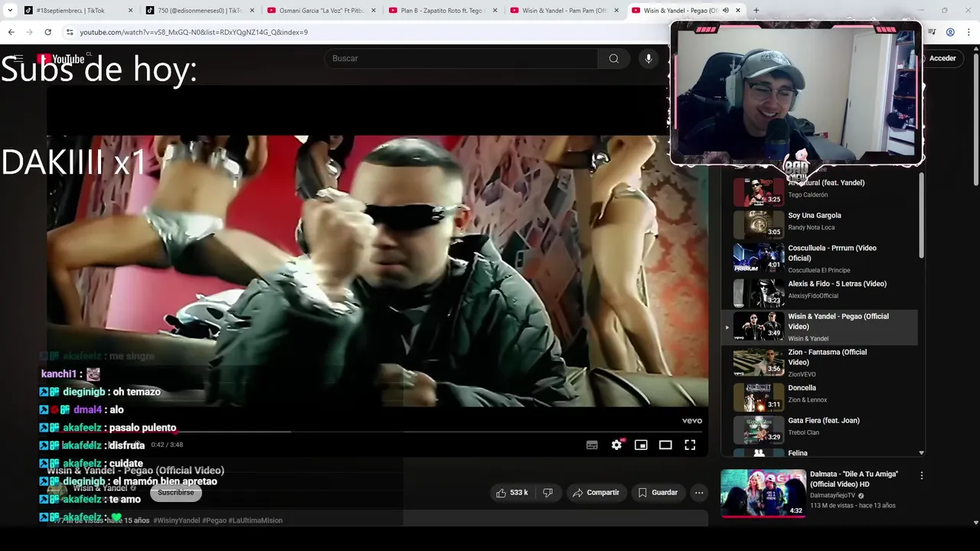Switch to Plan B Zapatito Roto tab
This screenshot has height=551, width=980.
(x=443, y=11)
